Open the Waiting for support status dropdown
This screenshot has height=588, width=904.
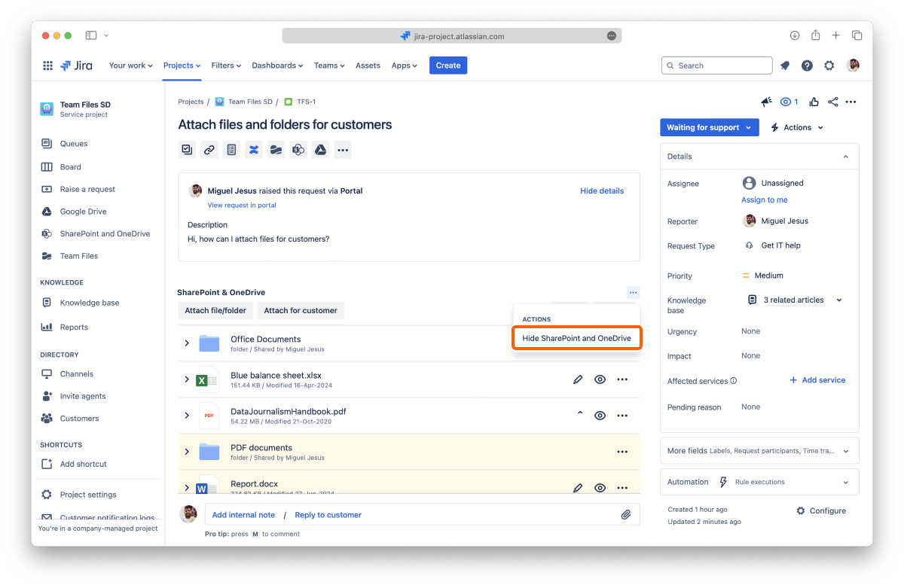point(709,128)
